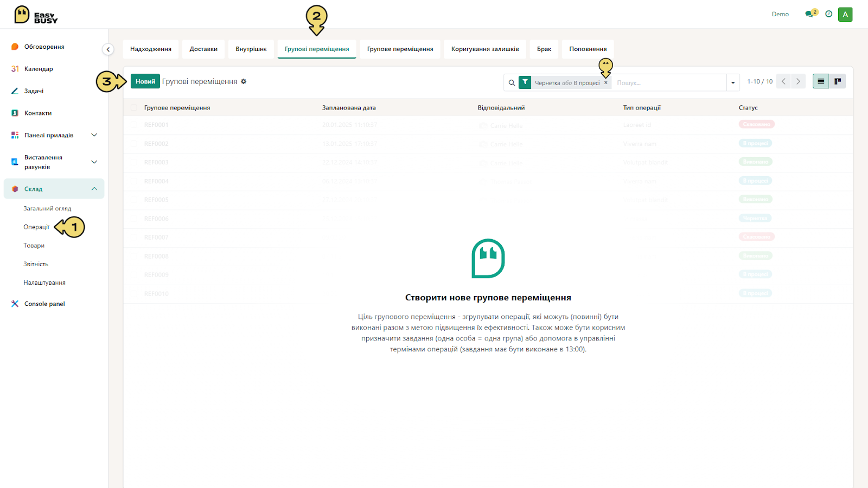Viewport: 868px width, 488px height.
Task: Click the Склад warehouse icon
Action: [15, 189]
